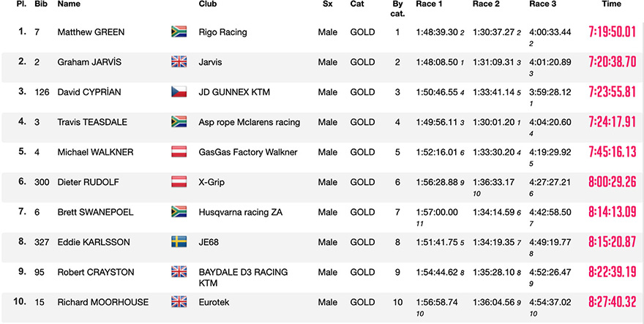The width and height of the screenshot is (644, 324).
Task: Sort by the Time column header
Action: tap(612, 4)
